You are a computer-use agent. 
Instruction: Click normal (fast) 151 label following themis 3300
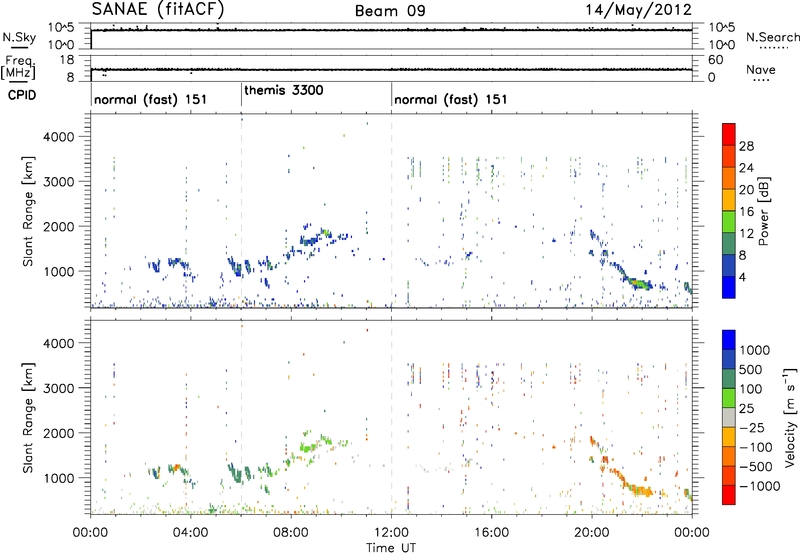coord(451,99)
